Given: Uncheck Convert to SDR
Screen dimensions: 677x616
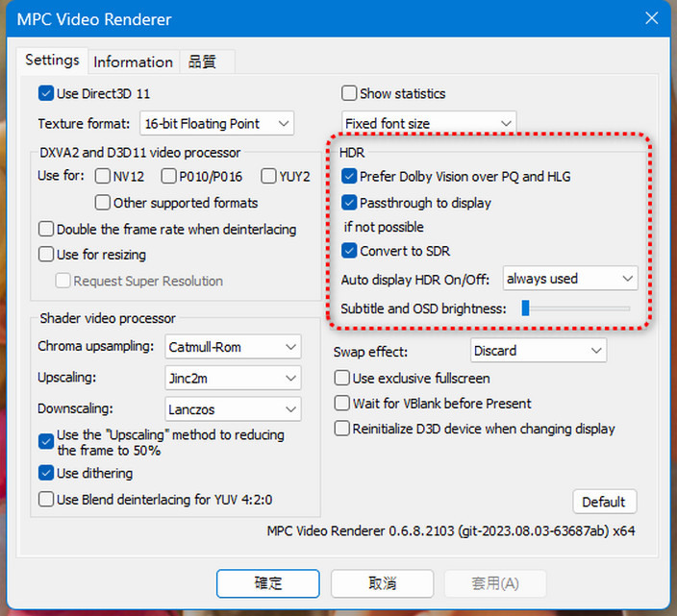Looking at the screenshot, I should 349,251.
